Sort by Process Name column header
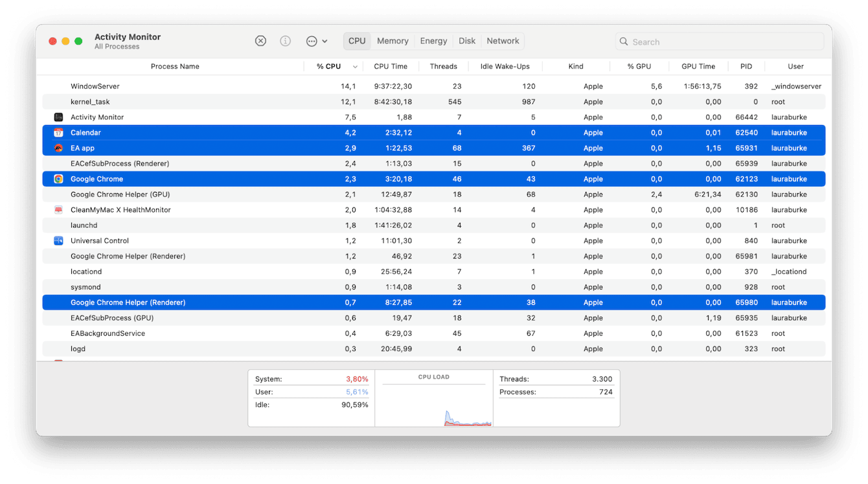This screenshot has width=868, height=484. tap(175, 67)
